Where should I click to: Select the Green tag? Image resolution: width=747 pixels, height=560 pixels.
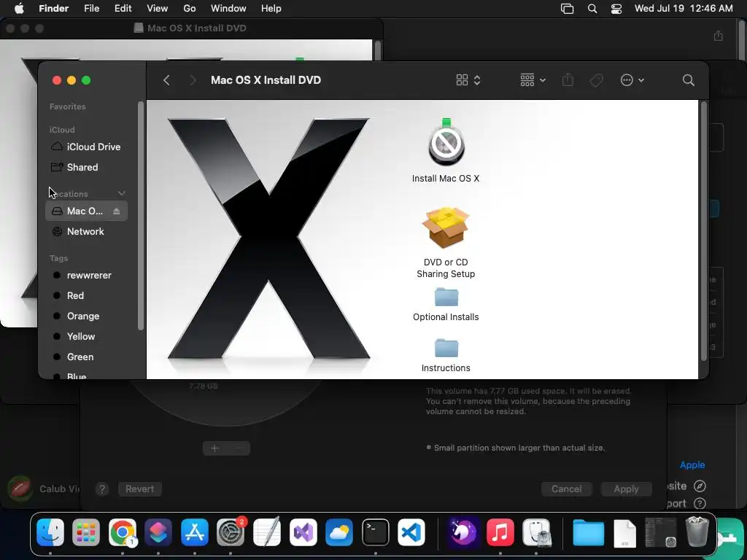[86, 357]
